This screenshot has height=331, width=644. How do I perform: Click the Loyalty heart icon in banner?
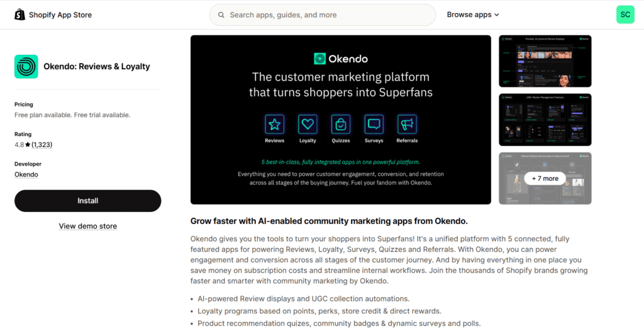pos(308,124)
